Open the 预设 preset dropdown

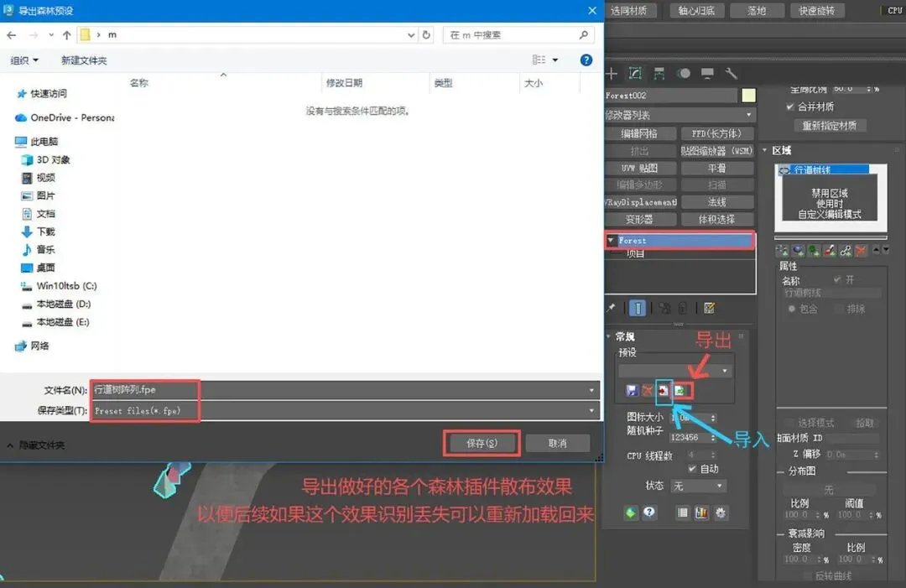click(x=674, y=371)
